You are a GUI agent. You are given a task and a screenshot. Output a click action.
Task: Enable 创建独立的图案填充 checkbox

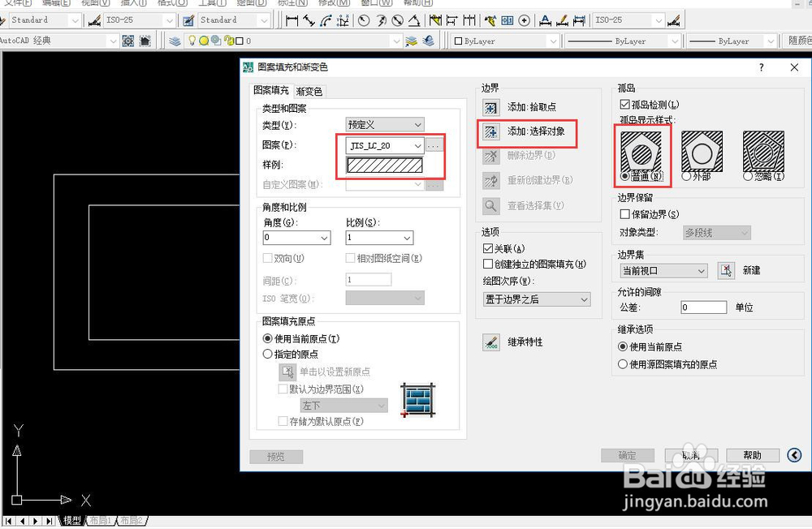coord(487,264)
